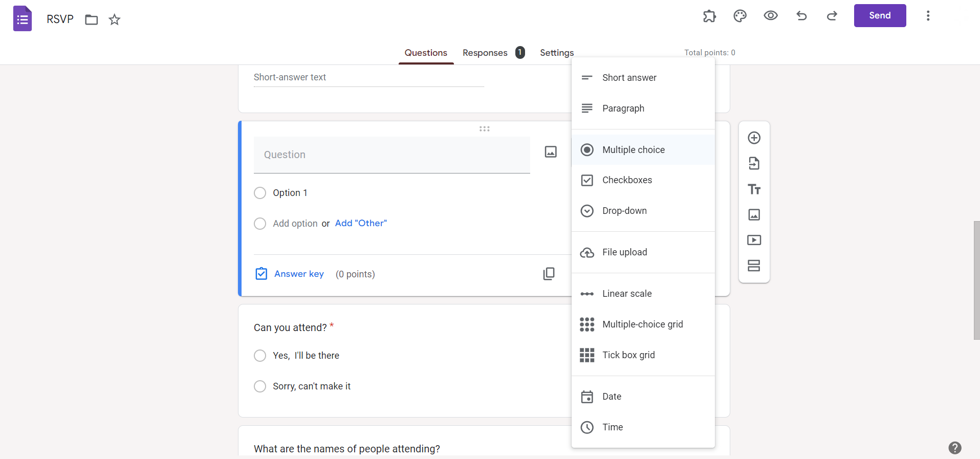Image resolution: width=980 pixels, height=459 pixels.
Task: Open the Settings tab
Action: pos(557,53)
